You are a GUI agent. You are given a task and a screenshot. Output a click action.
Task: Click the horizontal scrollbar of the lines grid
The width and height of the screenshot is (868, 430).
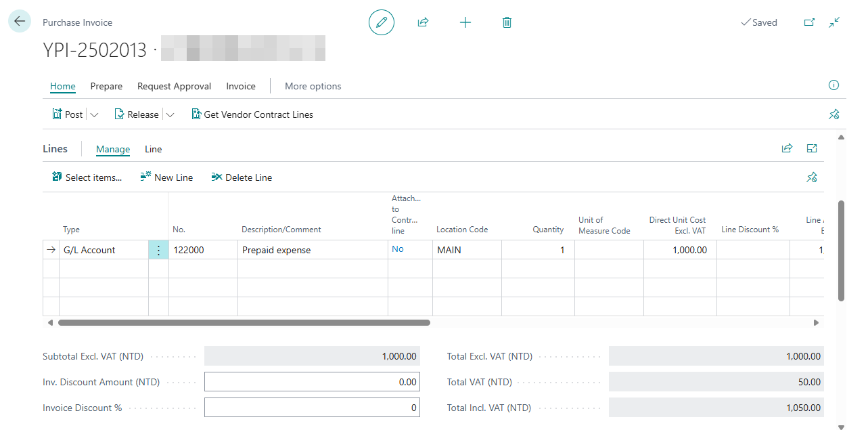click(244, 323)
